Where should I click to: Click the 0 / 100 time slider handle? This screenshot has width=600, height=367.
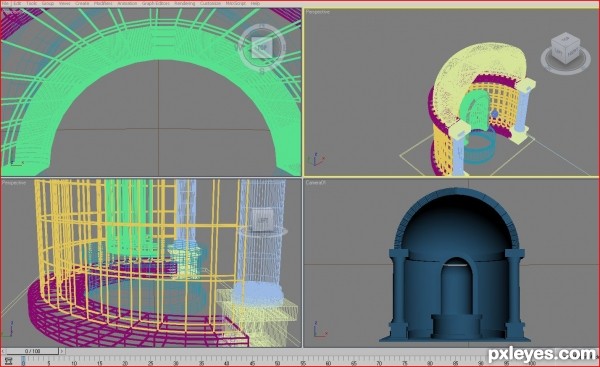[32, 351]
